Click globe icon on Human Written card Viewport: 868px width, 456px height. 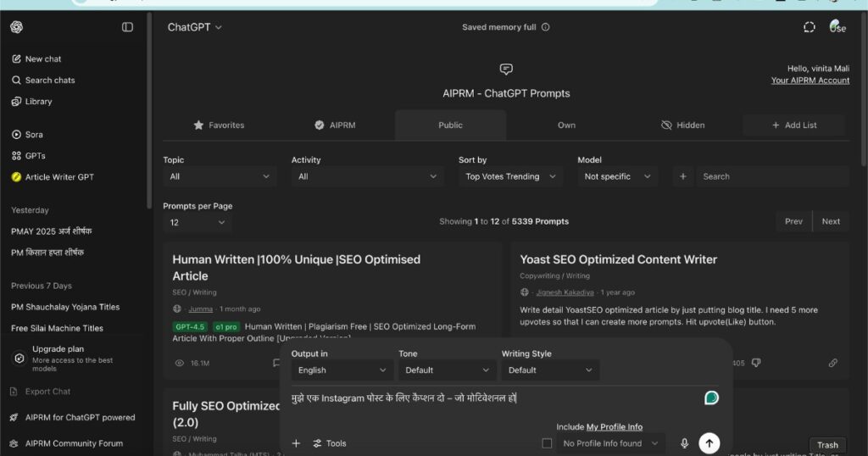(x=176, y=309)
